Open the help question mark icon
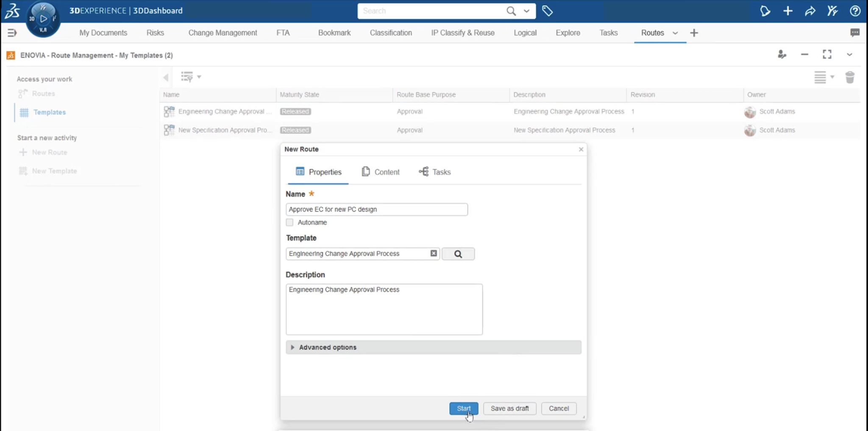868x431 pixels. click(855, 11)
